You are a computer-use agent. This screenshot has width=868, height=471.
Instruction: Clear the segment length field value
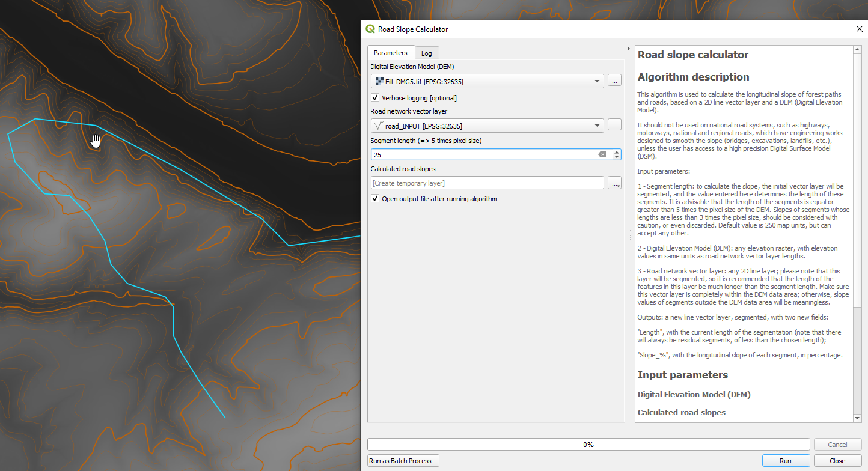(x=602, y=154)
